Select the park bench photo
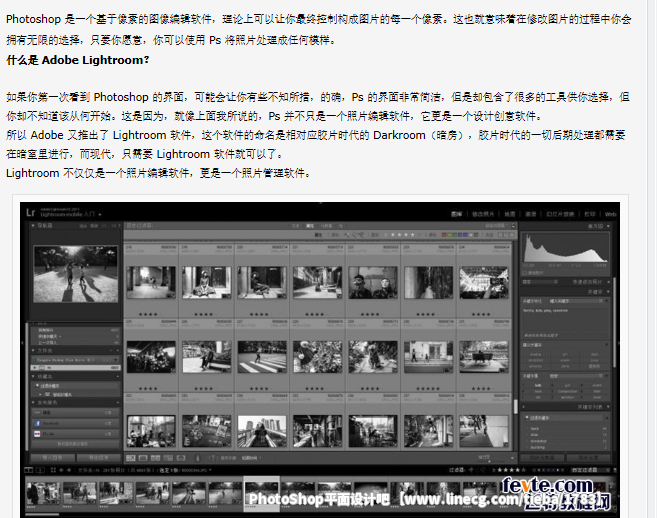This screenshot has height=518, width=657. 484,357
